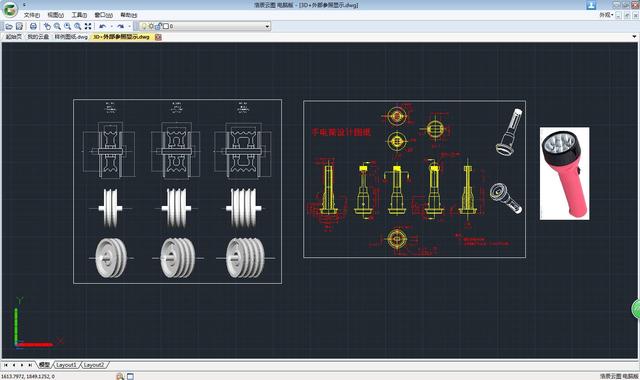Click the open file folder icon
Screen dimensions: 640x380
[9, 26]
